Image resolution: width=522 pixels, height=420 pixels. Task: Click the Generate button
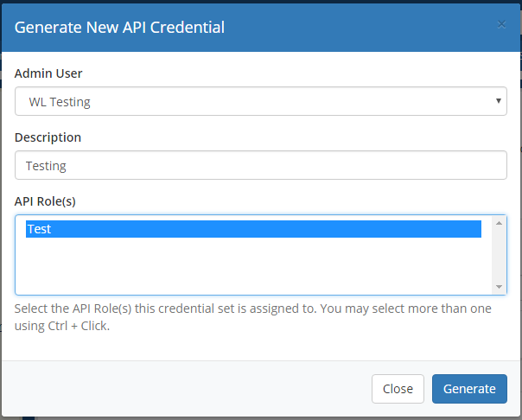click(x=469, y=389)
